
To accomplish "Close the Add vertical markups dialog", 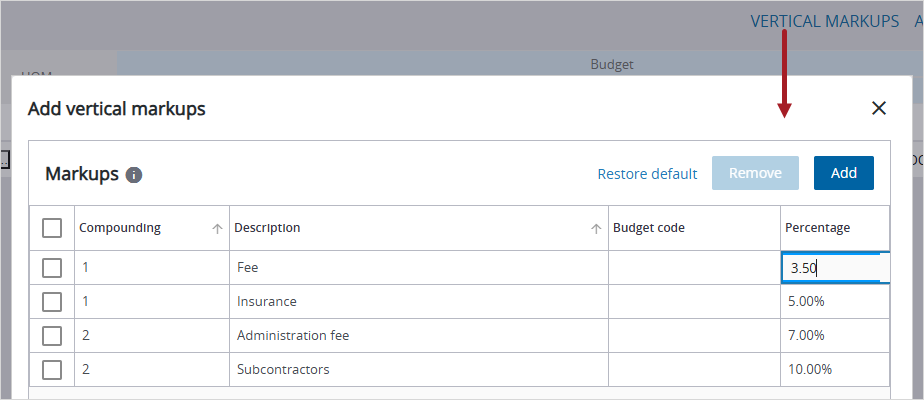I will pos(879,108).
